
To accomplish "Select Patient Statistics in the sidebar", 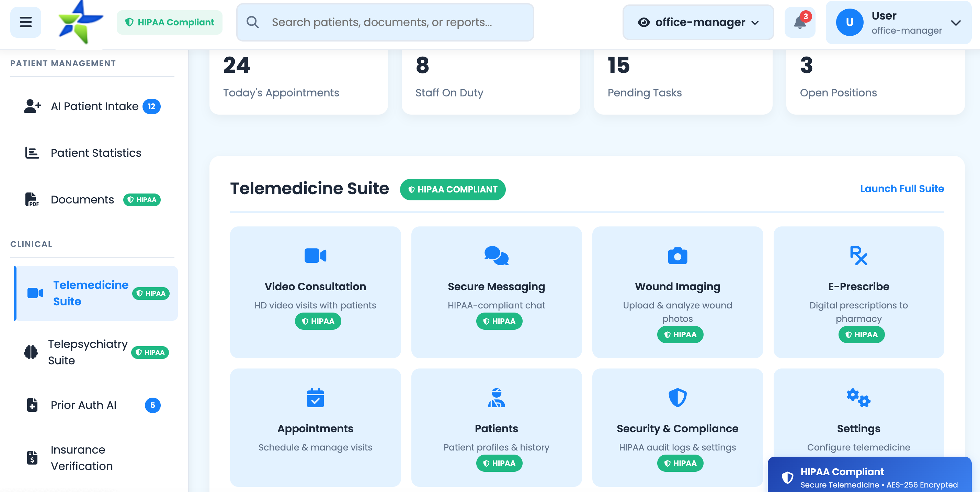I will [x=95, y=152].
